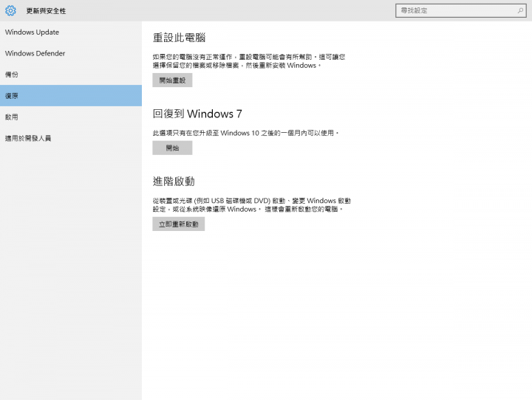Click the 回復到 Windows 7 heading
The image size is (532, 400).
click(197, 114)
